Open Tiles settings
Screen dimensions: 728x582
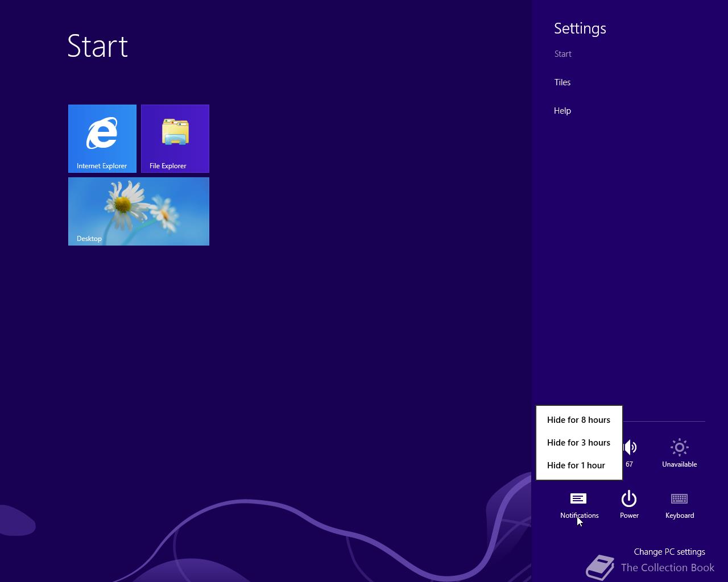point(562,82)
